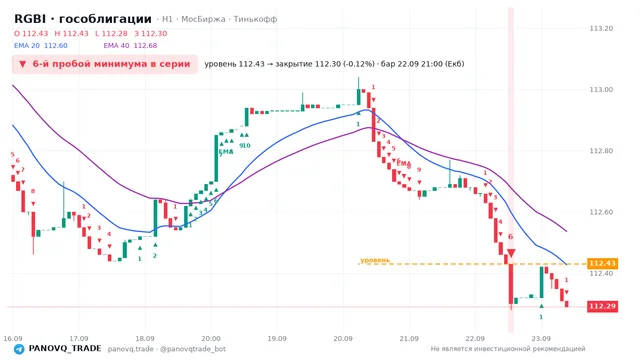Click the 23.09 date axis label
Viewport: 640px width, 360px height.
(x=541, y=339)
